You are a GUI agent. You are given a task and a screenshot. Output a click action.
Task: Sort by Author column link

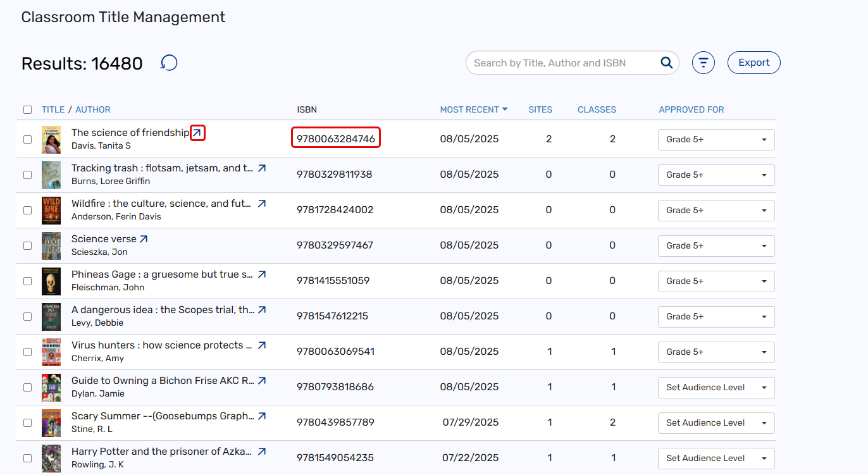point(93,109)
